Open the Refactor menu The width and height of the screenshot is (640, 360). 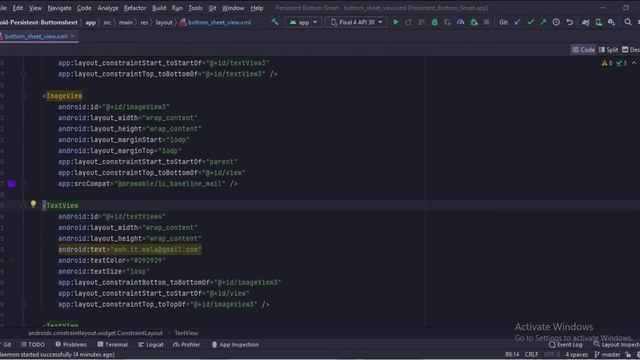[135, 8]
